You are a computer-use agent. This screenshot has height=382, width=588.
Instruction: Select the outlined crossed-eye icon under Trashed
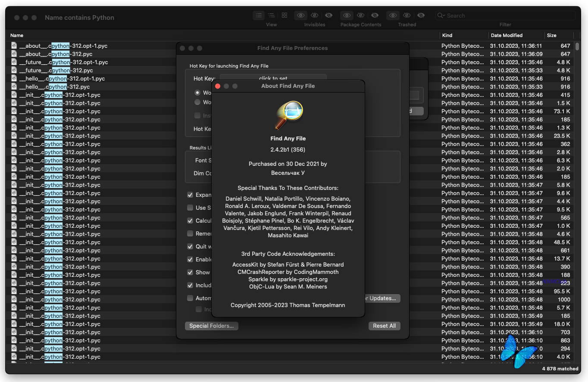pos(407,15)
